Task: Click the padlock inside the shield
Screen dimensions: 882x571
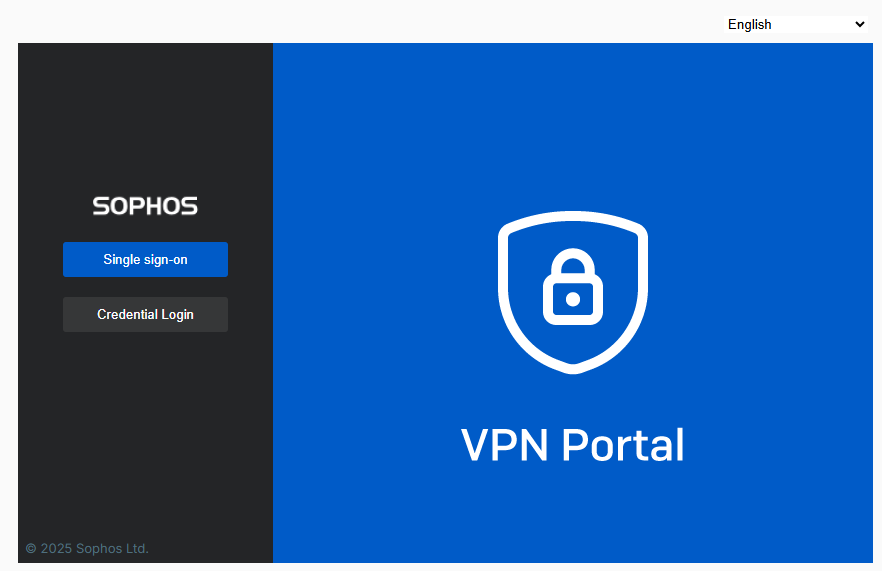Action: [573, 290]
